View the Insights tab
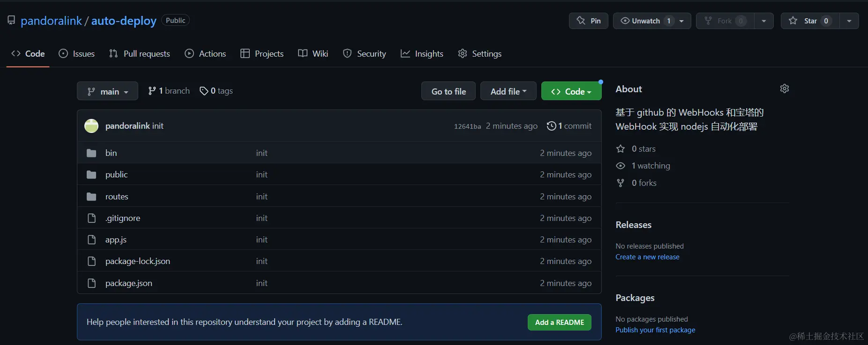Screen dimensions: 868x345 [422, 53]
